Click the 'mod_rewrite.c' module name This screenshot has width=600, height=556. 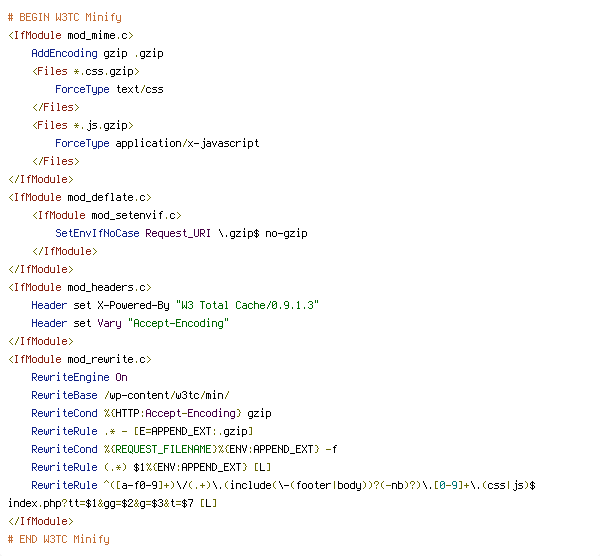(106, 359)
